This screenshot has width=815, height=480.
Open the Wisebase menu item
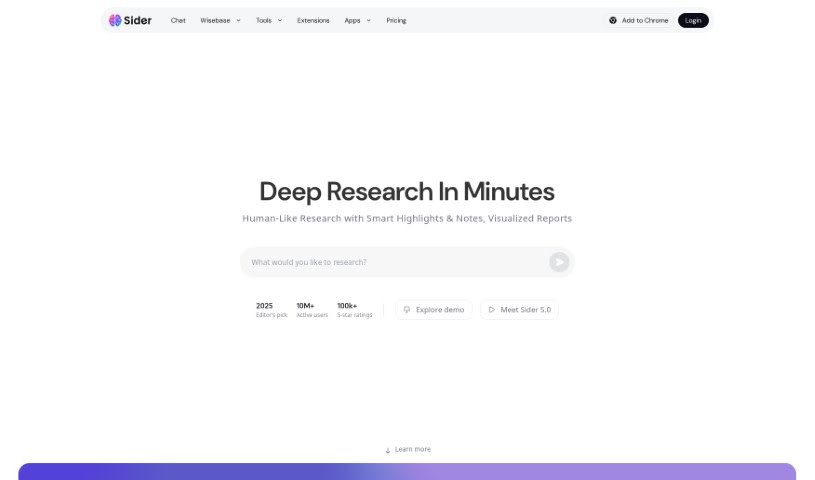tap(215, 20)
